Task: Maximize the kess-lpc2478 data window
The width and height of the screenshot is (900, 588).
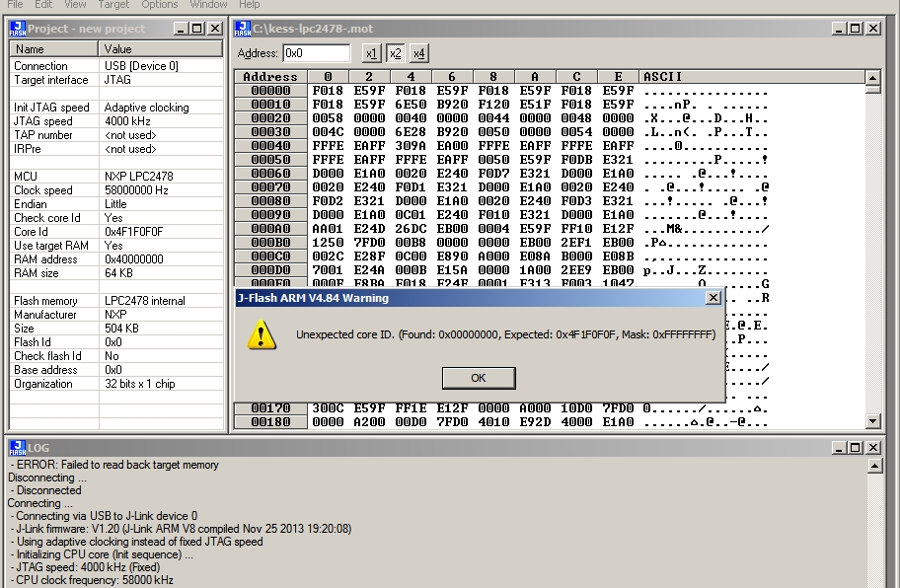Action: pyautogui.click(x=856, y=29)
